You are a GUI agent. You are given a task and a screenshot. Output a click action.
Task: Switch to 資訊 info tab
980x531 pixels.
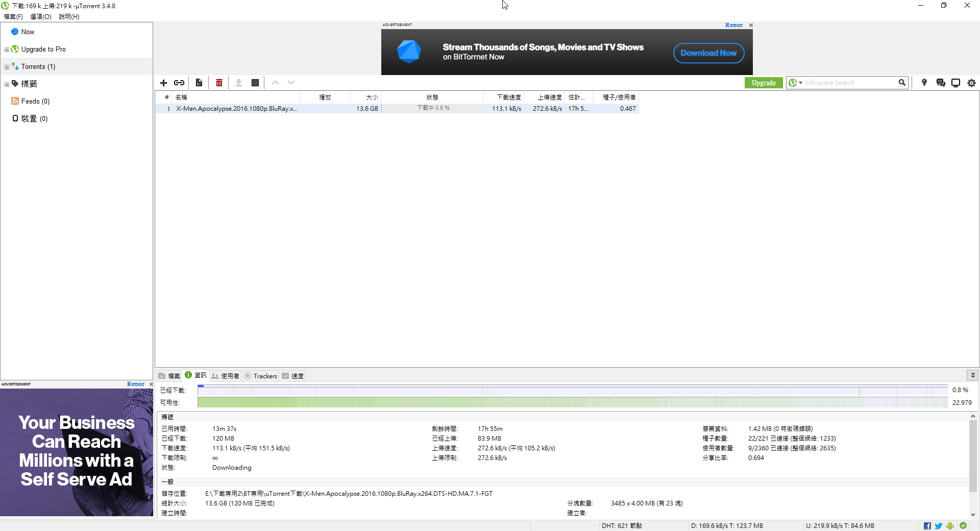click(195, 375)
